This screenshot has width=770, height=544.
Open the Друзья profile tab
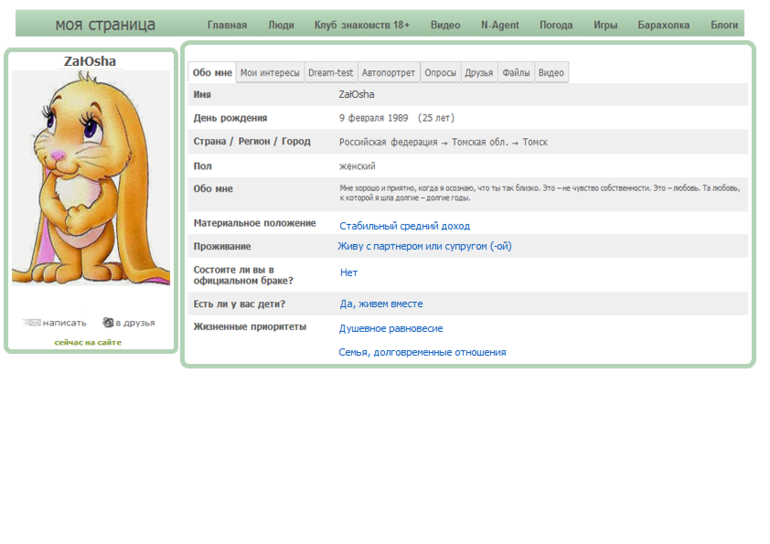tap(479, 72)
